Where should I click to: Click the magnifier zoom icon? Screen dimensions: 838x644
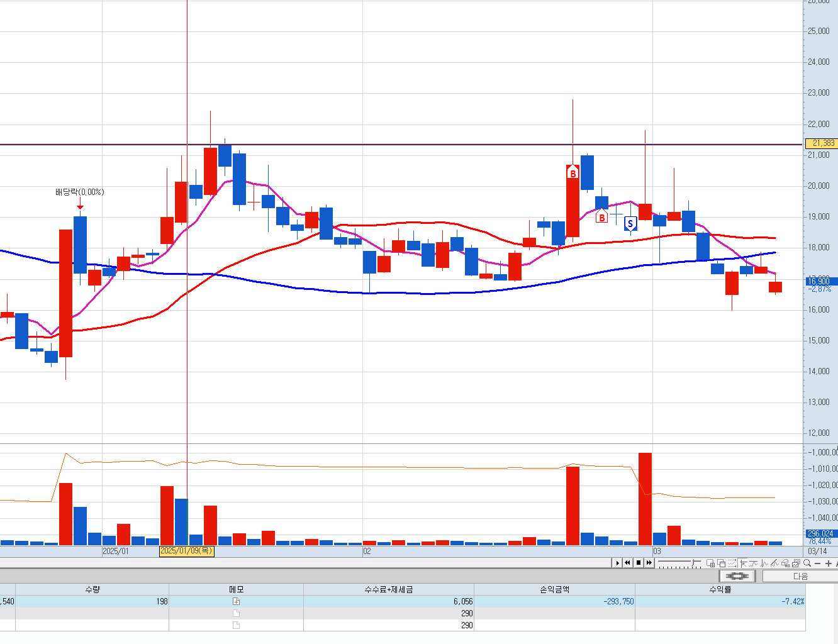tap(807, 563)
